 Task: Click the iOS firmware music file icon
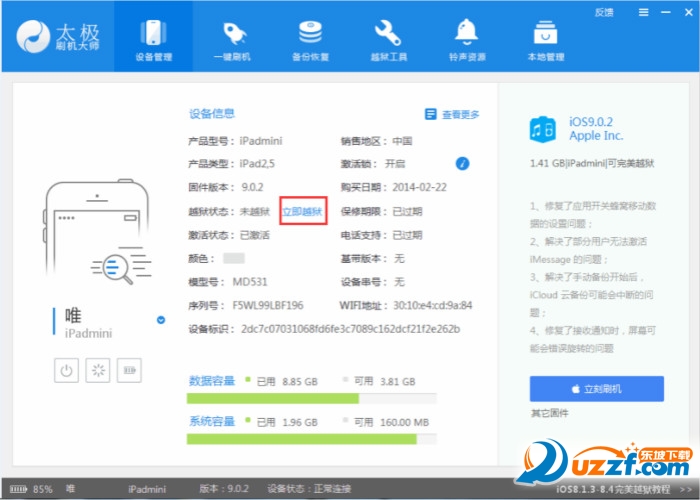542,129
